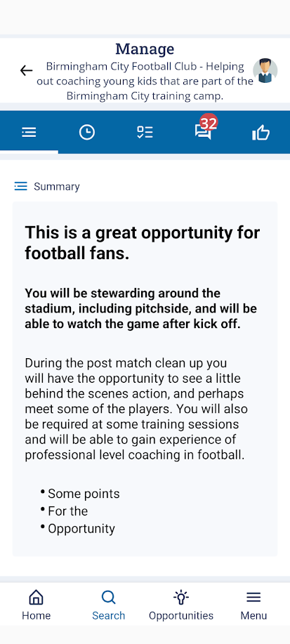Go back using the left arrow

(26, 71)
